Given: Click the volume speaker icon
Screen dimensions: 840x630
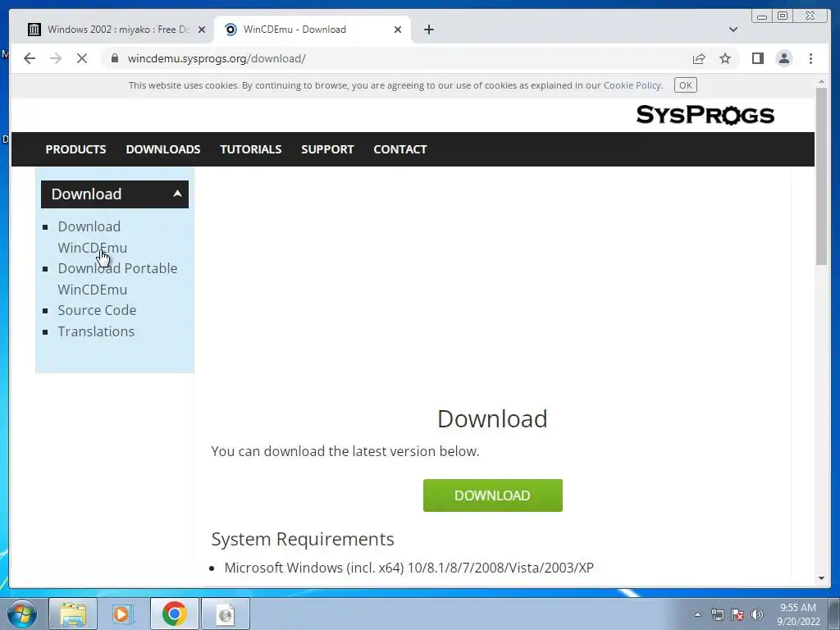Looking at the screenshot, I should point(756,614).
